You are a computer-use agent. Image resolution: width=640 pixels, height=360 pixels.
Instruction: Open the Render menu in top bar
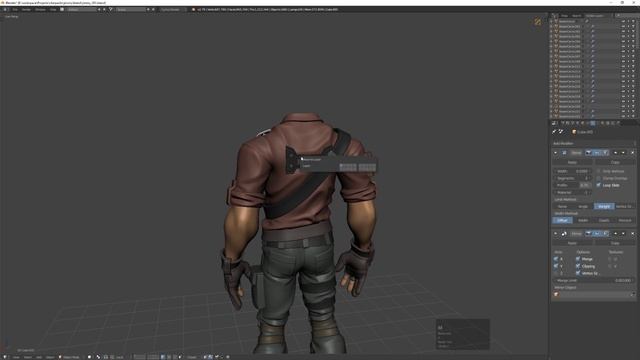point(26,9)
